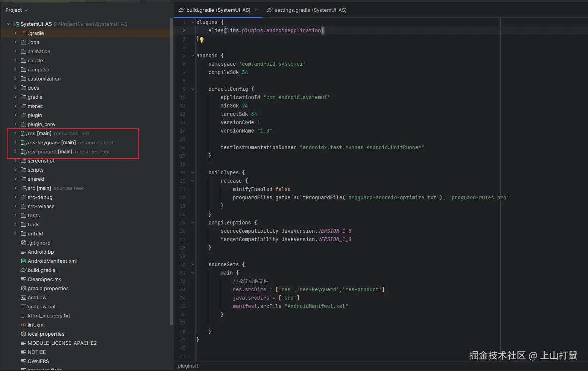Click the gradle folder icon
Image resolution: width=588 pixels, height=371 pixels.
click(24, 97)
